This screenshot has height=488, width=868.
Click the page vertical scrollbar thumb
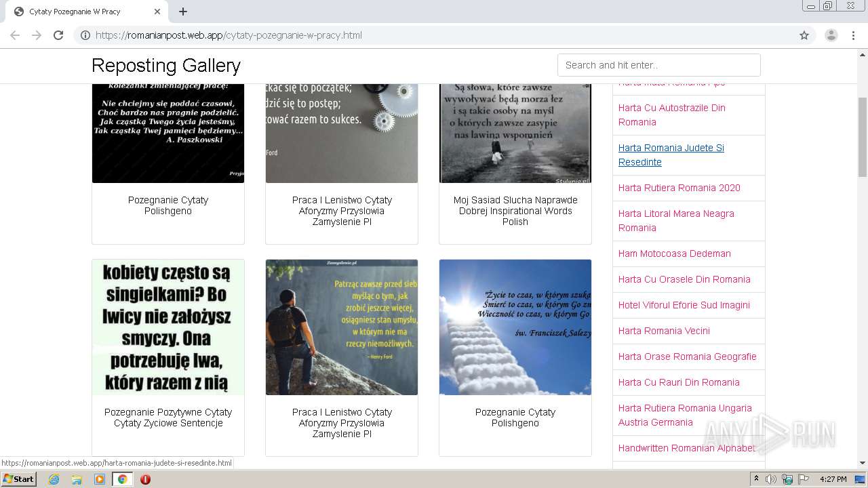(x=863, y=137)
